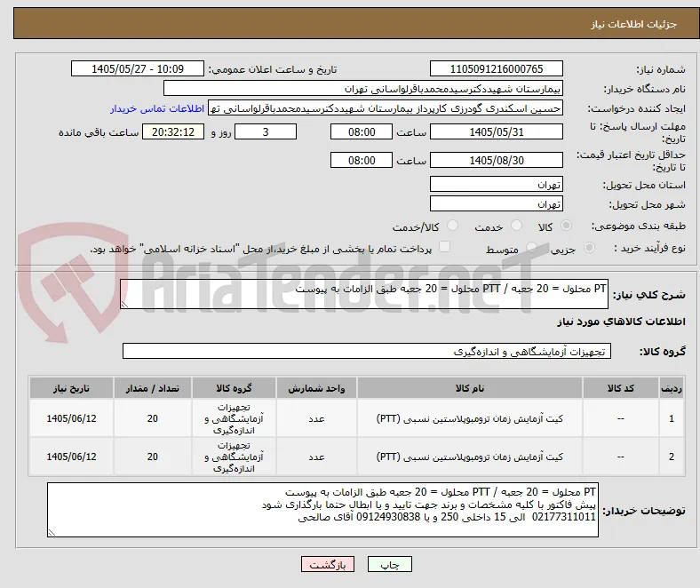Click the delivery province field تهران

496,184
